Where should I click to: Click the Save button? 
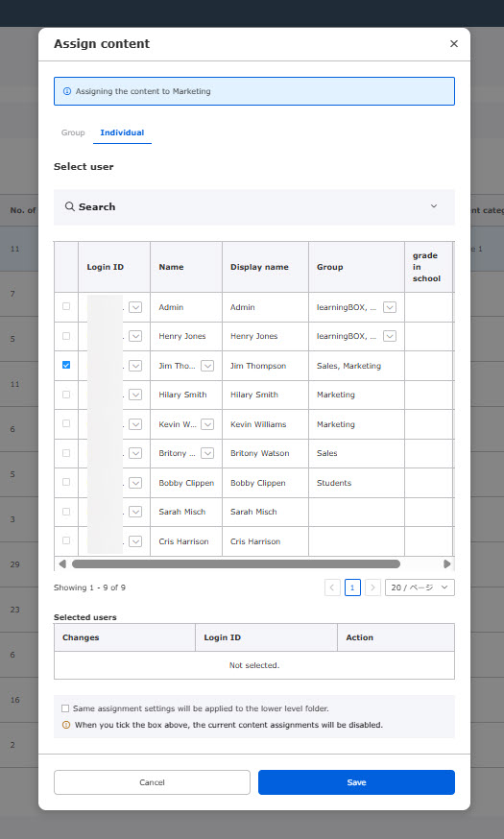(356, 782)
